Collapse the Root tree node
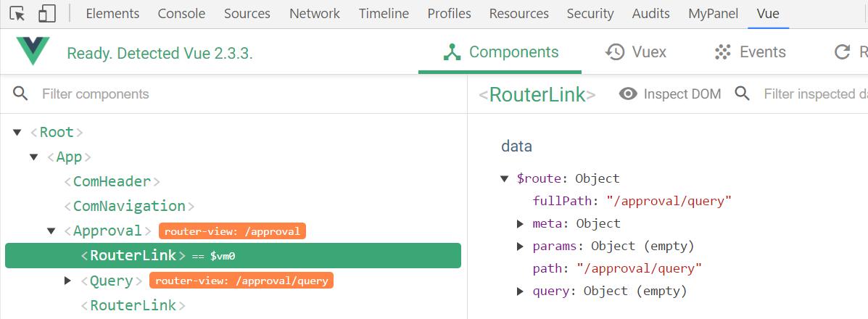This screenshot has width=868, height=319. 17,133
